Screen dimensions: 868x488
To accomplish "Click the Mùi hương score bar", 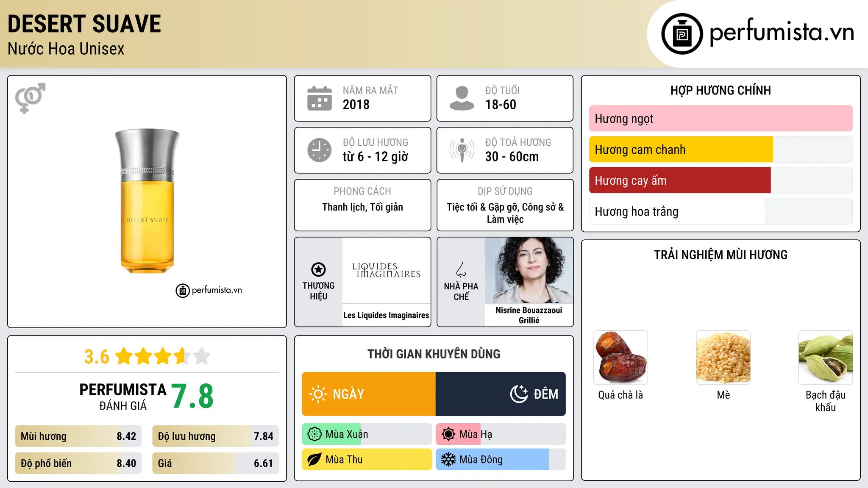I will (78, 436).
